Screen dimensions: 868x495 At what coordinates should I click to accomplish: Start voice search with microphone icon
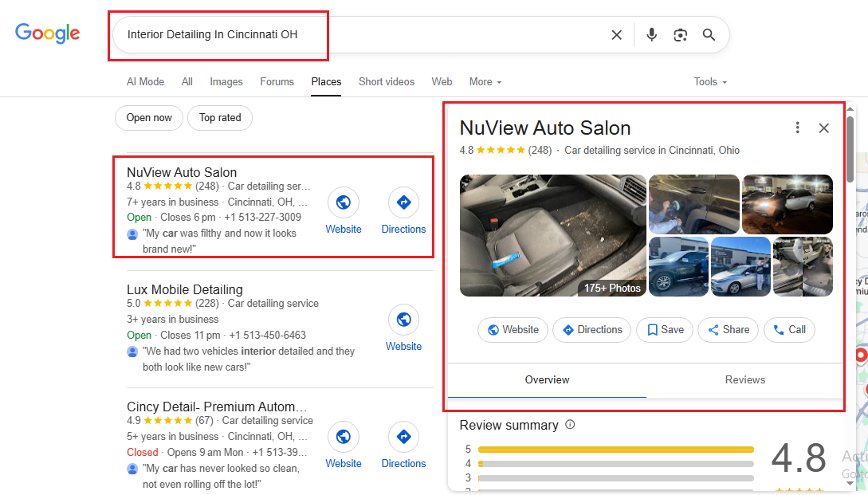click(652, 35)
